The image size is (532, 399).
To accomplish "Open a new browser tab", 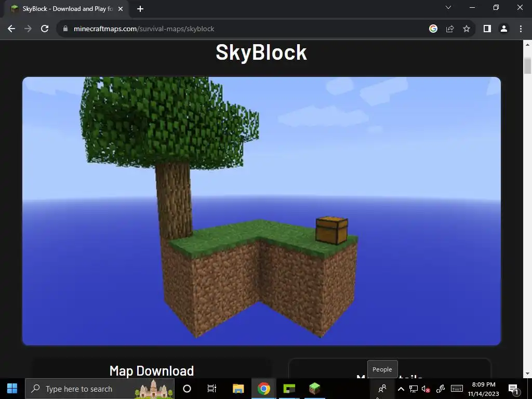I will click(x=140, y=9).
